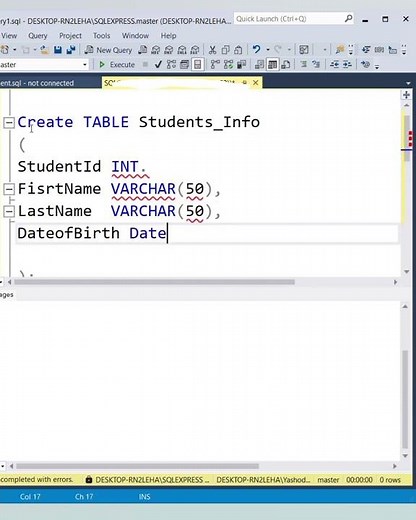The image size is (416, 520).
Task: Toggle Include Client Statistics icon
Action: pyautogui.click(x=241, y=64)
